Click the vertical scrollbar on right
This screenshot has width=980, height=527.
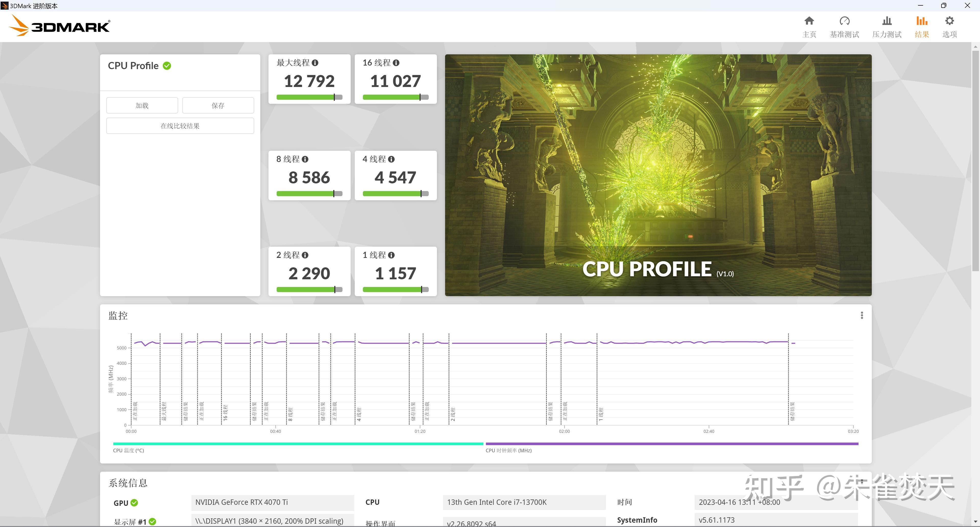[x=975, y=161]
